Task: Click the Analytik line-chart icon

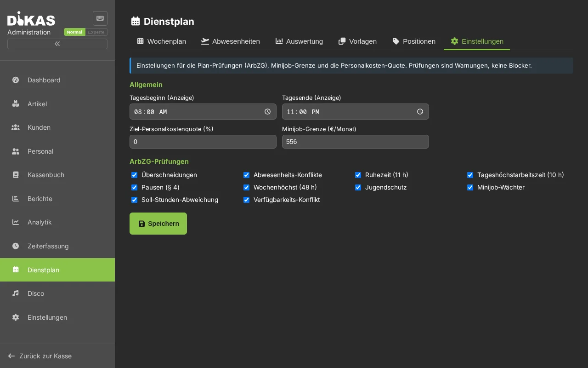Action: coord(16,222)
